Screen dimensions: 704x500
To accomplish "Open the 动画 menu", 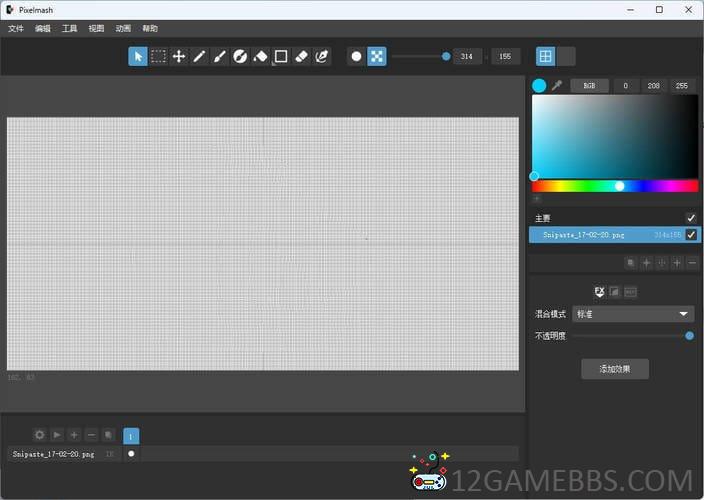I will coord(123,29).
